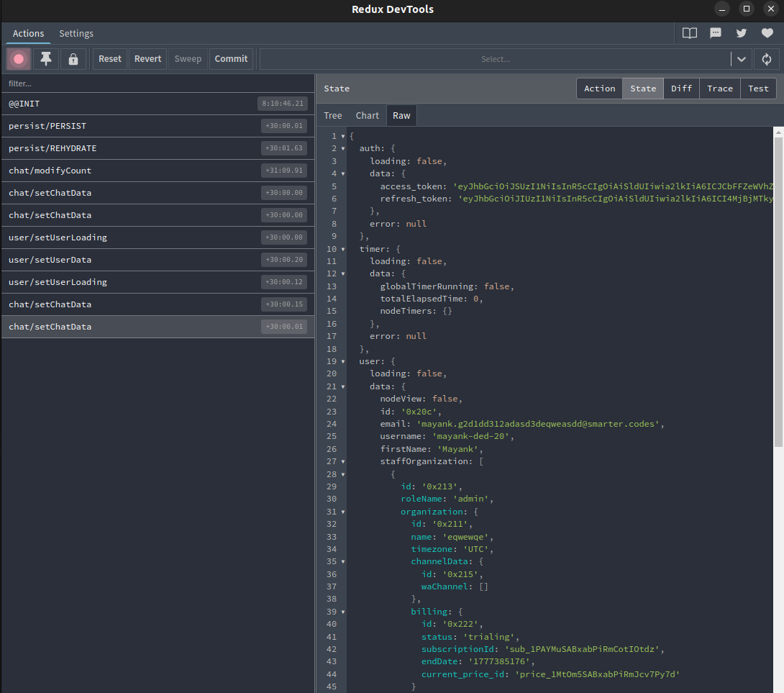Click the 8:10:46.21 timestamp on @@INIT
The height and width of the screenshot is (693, 784).
click(x=283, y=104)
